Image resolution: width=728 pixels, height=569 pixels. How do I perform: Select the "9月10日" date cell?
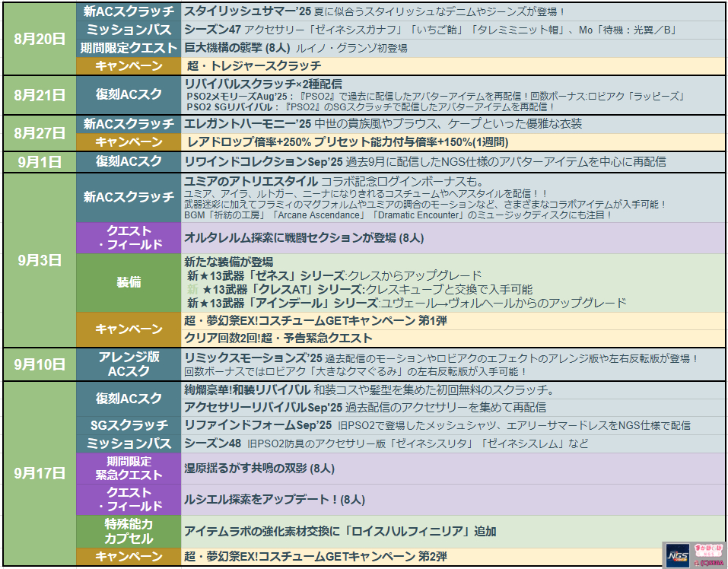pos(40,364)
